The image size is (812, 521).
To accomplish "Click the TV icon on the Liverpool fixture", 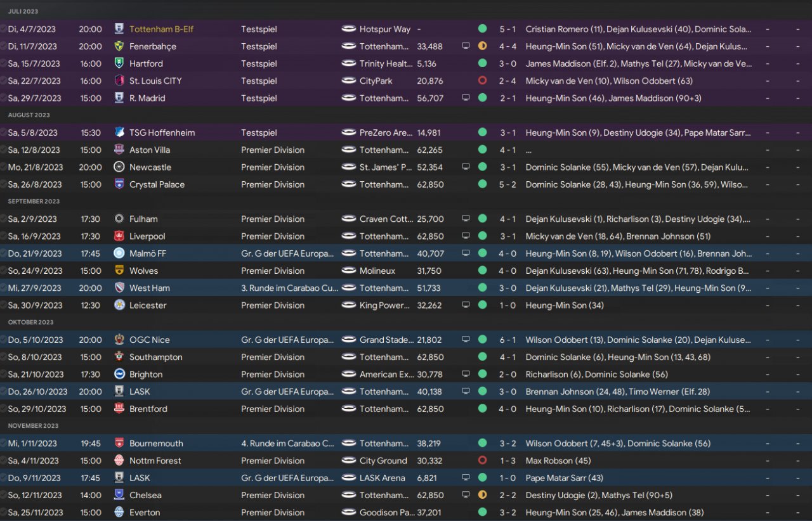I will point(466,236).
